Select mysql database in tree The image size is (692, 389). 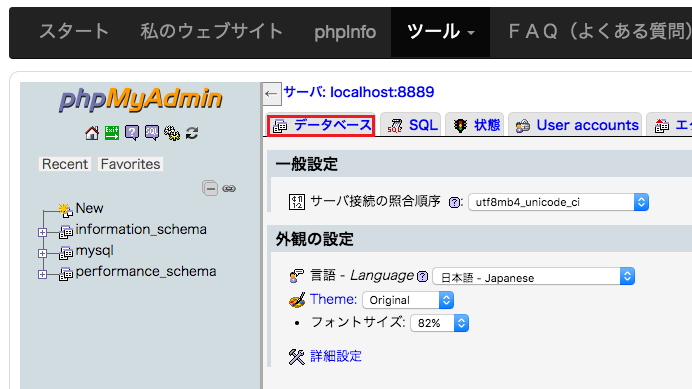point(94,251)
